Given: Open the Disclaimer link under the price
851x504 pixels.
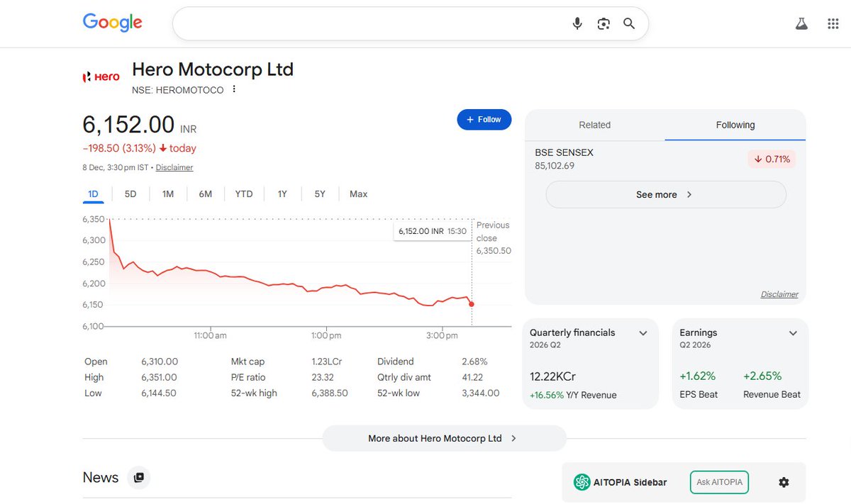Looking at the screenshot, I should tap(174, 167).
